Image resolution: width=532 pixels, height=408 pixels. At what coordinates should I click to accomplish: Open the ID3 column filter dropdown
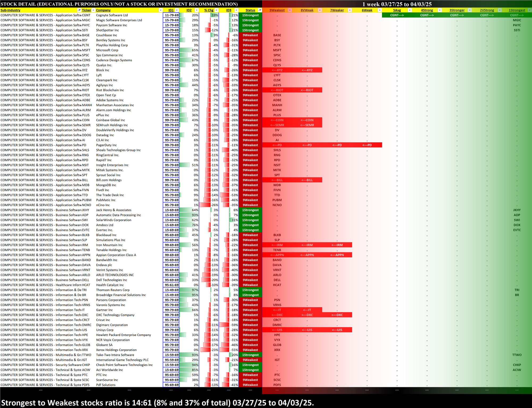(236, 10)
